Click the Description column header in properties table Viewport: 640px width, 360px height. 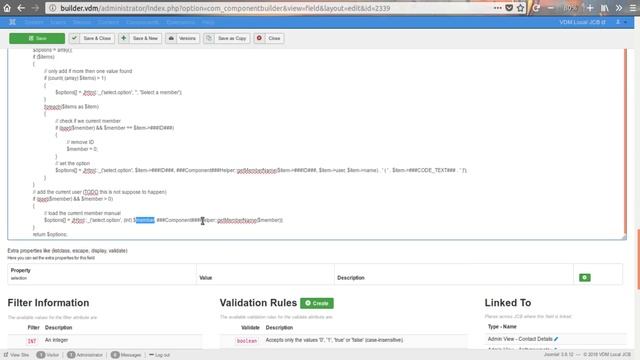pyautogui.click(x=351, y=278)
